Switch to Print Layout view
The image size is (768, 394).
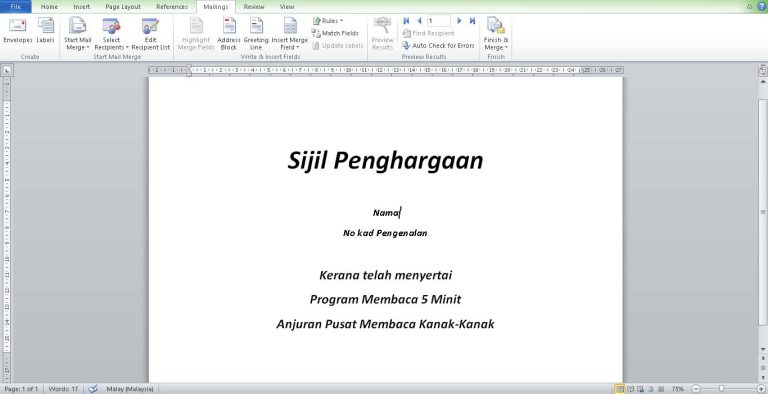click(620, 389)
